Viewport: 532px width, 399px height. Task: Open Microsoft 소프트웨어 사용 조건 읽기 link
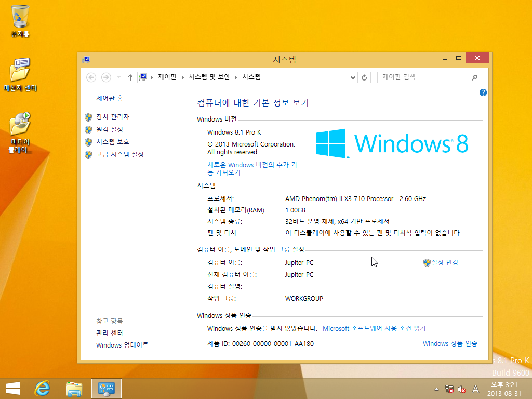(x=374, y=328)
